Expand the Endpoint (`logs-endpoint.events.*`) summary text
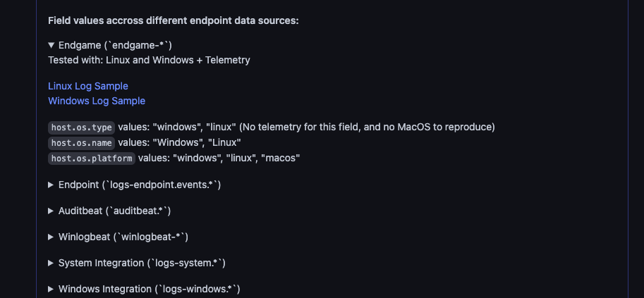 point(140,185)
